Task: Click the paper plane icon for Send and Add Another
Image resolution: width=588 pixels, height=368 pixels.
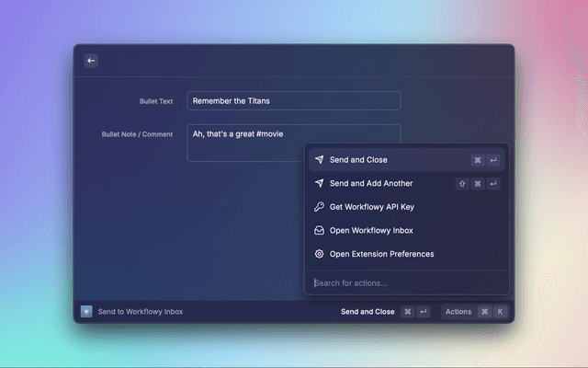Action: click(319, 183)
